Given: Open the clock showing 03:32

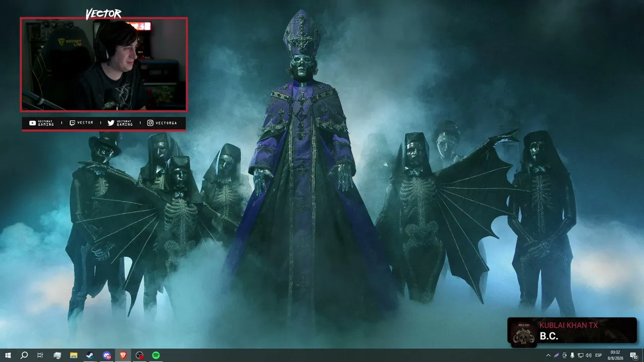Looking at the screenshot, I should coord(615,355).
